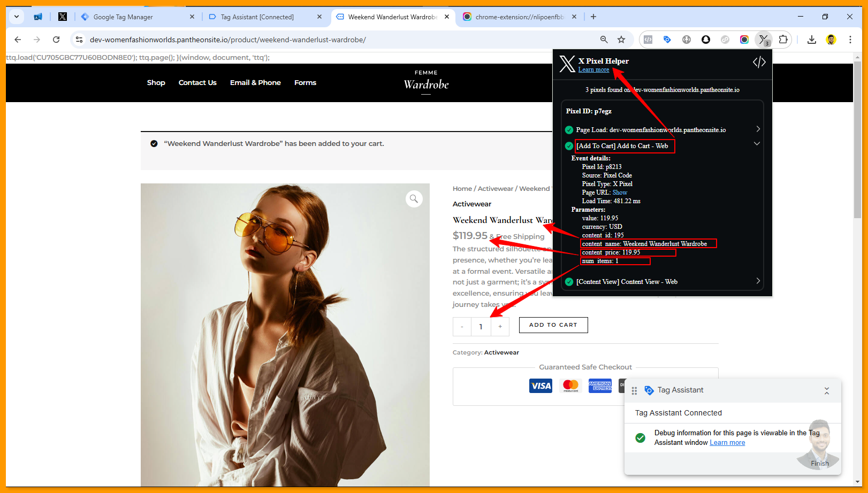
Task: Click the product quantity input field
Action: pyautogui.click(x=481, y=327)
